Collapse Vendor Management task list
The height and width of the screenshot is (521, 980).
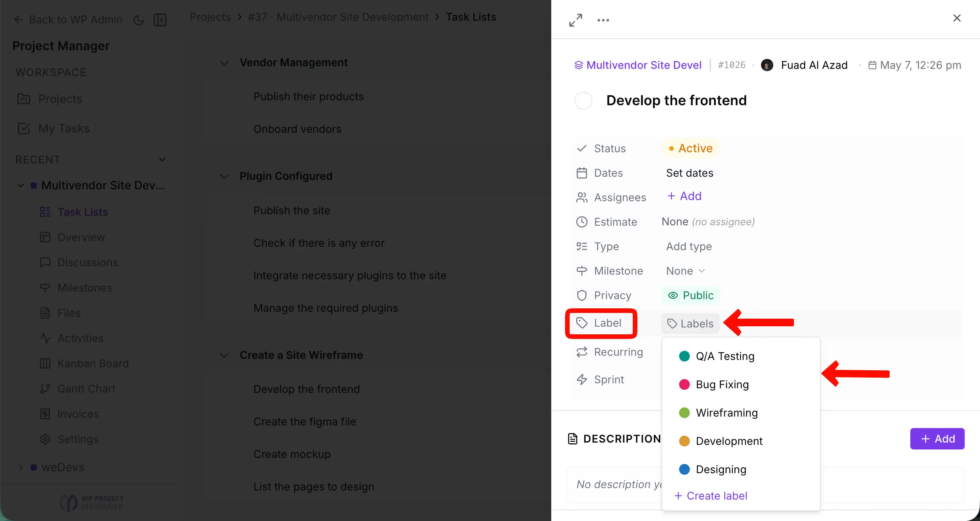tap(224, 63)
